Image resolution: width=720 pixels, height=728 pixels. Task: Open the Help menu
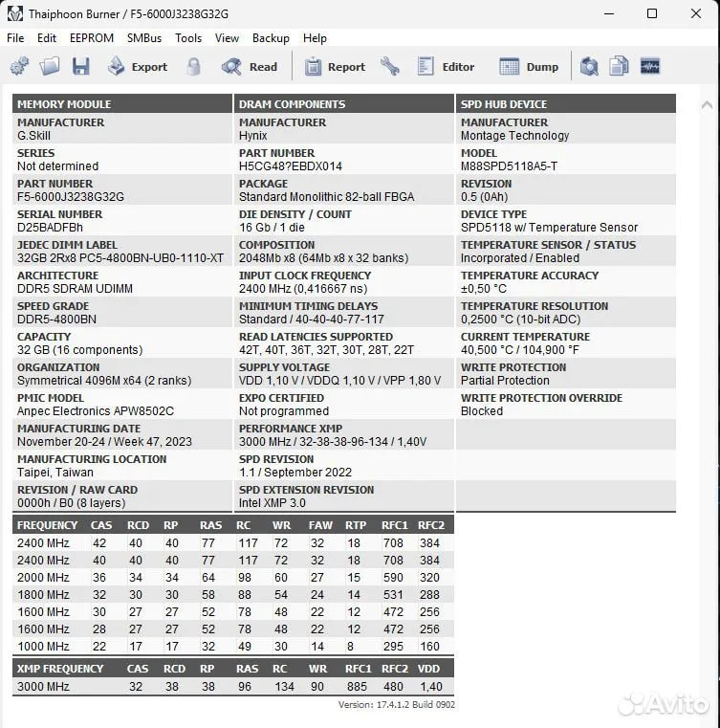coord(315,38)
